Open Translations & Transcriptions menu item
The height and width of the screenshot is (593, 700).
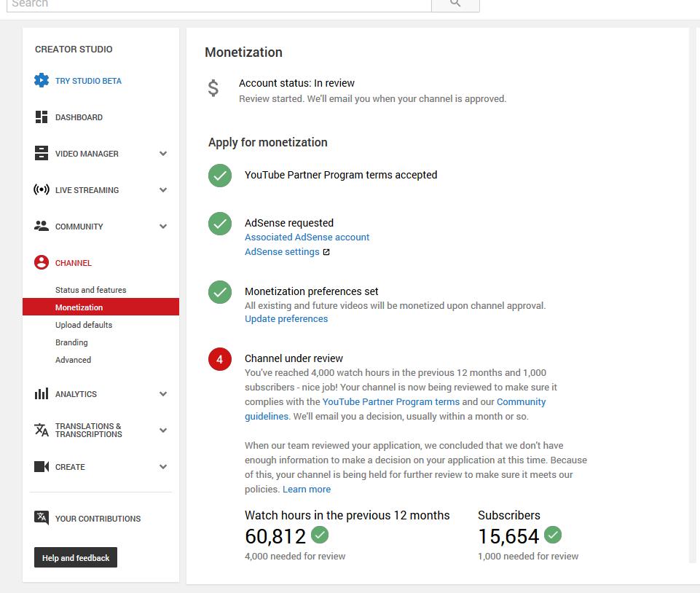tap(88, 430)
